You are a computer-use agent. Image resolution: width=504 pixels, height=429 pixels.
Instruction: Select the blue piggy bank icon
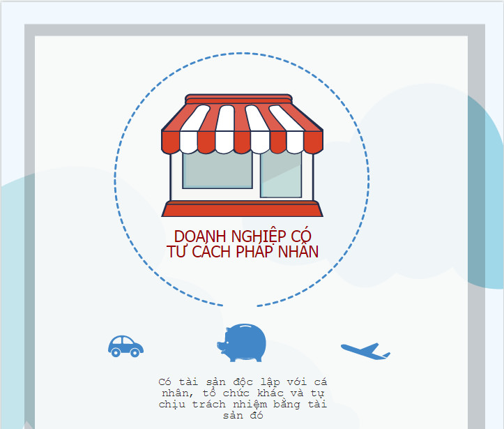click(x=242, y=343)
